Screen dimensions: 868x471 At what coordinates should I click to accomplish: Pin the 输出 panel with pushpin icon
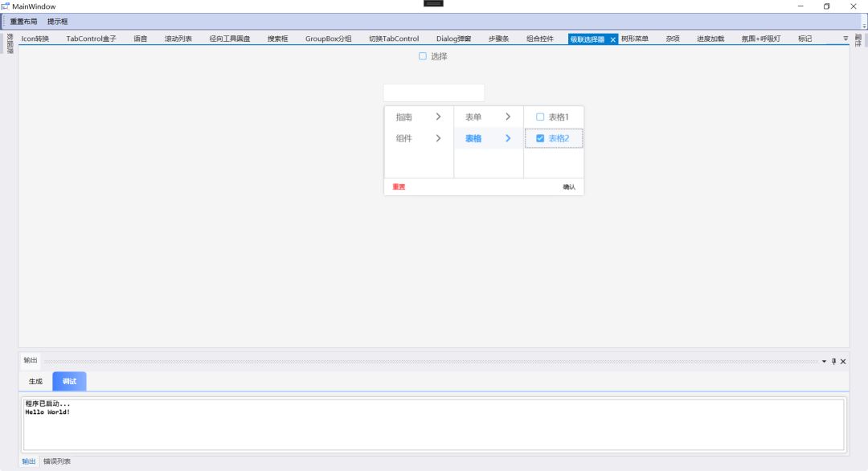(833, 362)
